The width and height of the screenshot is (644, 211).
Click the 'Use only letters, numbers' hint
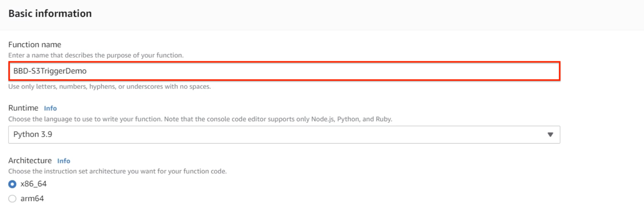[110, 86]
